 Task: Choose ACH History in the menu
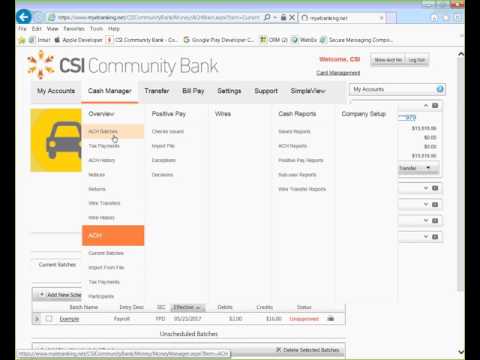tap(102, 160)
